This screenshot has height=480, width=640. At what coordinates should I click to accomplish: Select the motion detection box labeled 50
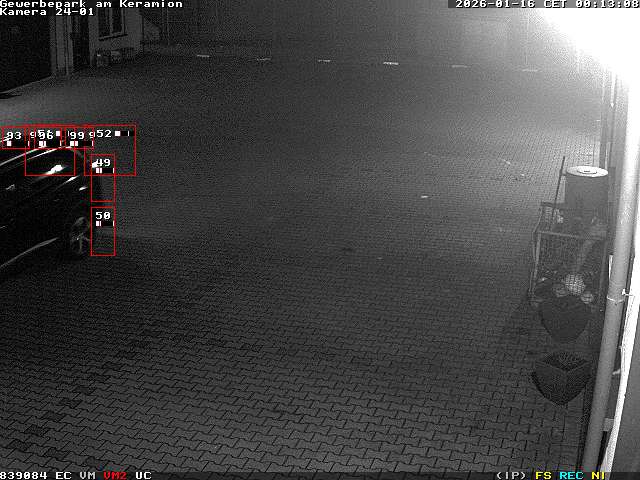pyautogui.click(x=103, y=232)
